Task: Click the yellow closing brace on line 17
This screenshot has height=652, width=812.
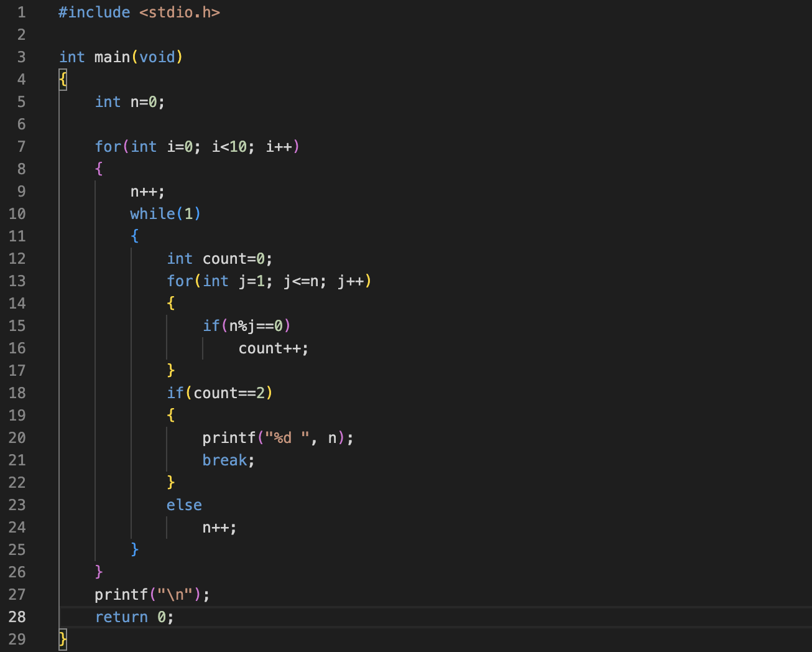Action: coord(171,371)
